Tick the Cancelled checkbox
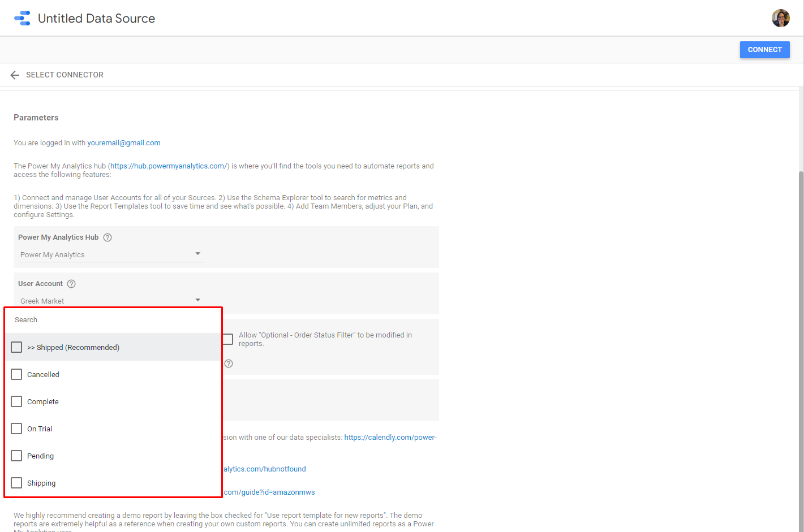Image resolution: width=804 pixels, height=532 pixels. 16,374
